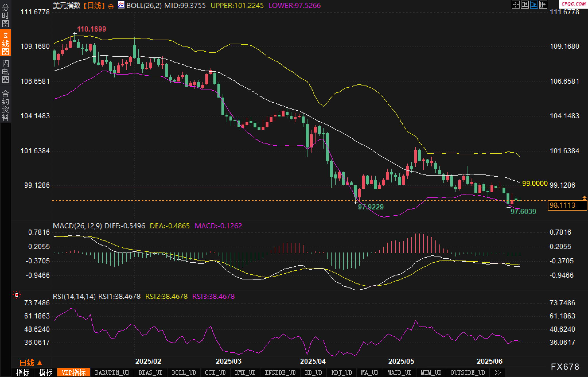The height and width of the screenshot is (377, 588).
Task: Open the 日线 period dropdown arrow
Action: pos(40,363)
